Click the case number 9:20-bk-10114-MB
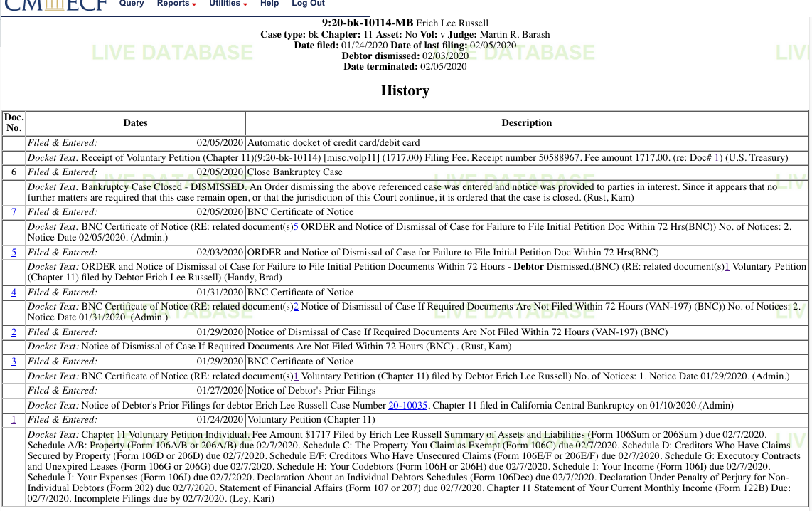Viewport: 812px width, 511px height. (x=367, y=23)
